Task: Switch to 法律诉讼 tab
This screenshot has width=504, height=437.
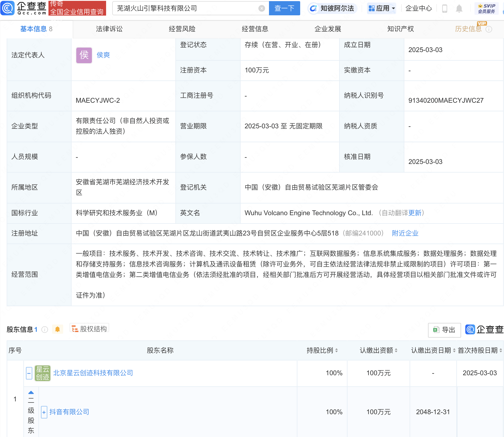Action: (x=109, y=29)
